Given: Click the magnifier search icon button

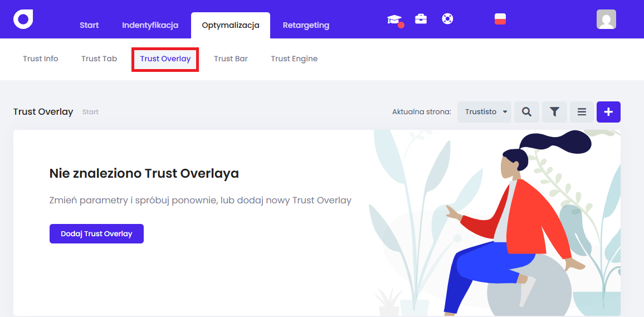Looking at the screenshot, I should (526, 111).
